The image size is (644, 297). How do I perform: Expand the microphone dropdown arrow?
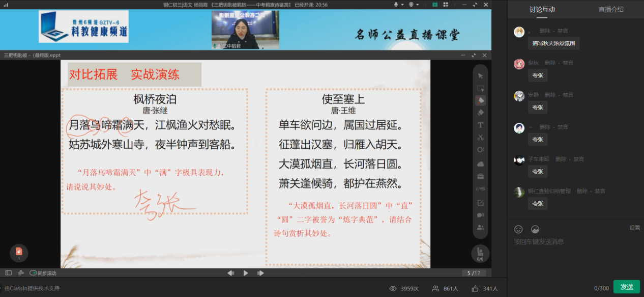pos(402,5)
